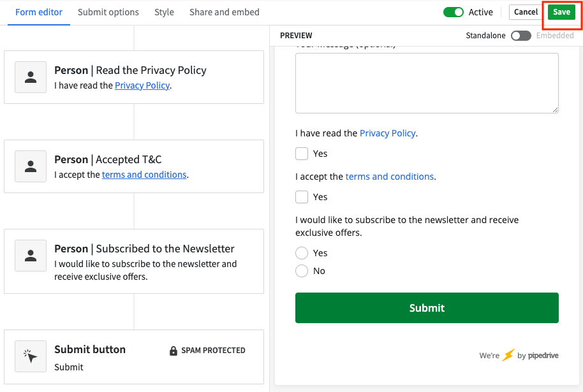
Task: Open Privacy Policy link in preview
Action: 387,133
